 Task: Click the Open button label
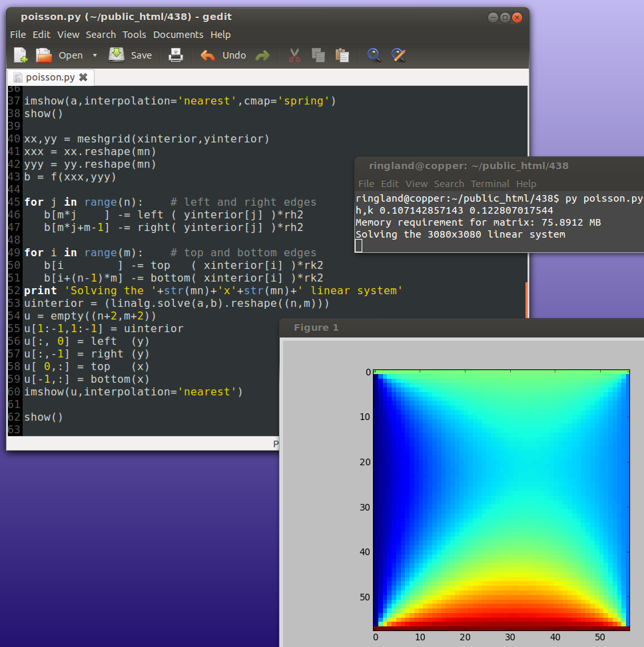click(71, 55)
